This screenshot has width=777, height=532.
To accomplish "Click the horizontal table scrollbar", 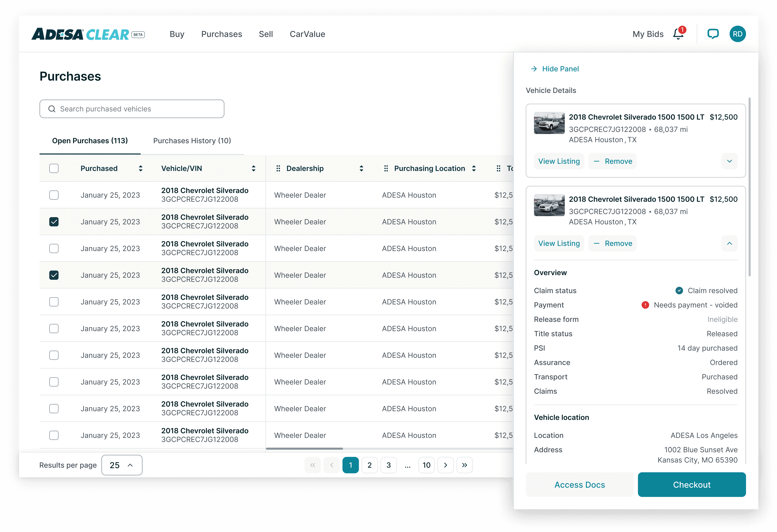I will (x=304, y=448).
